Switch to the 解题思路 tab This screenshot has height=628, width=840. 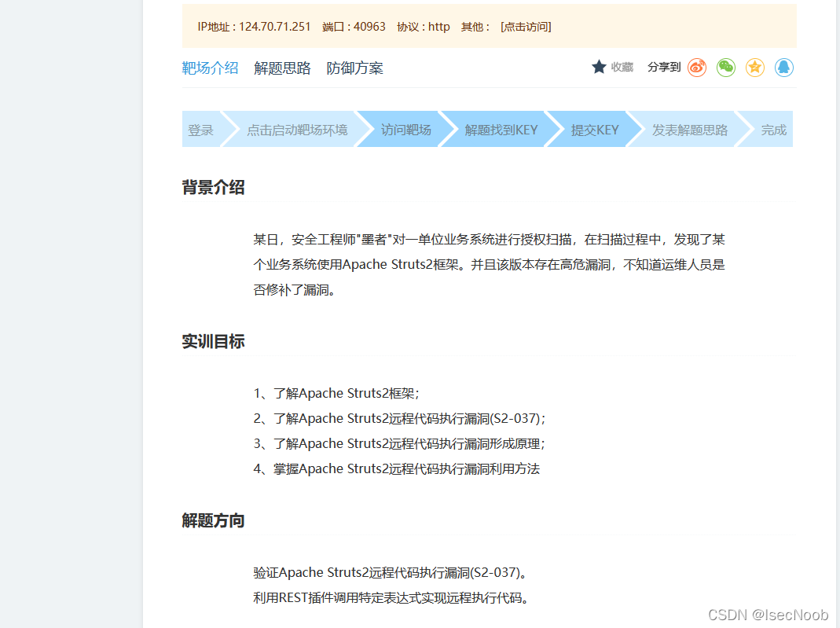(x=282, y=68)
